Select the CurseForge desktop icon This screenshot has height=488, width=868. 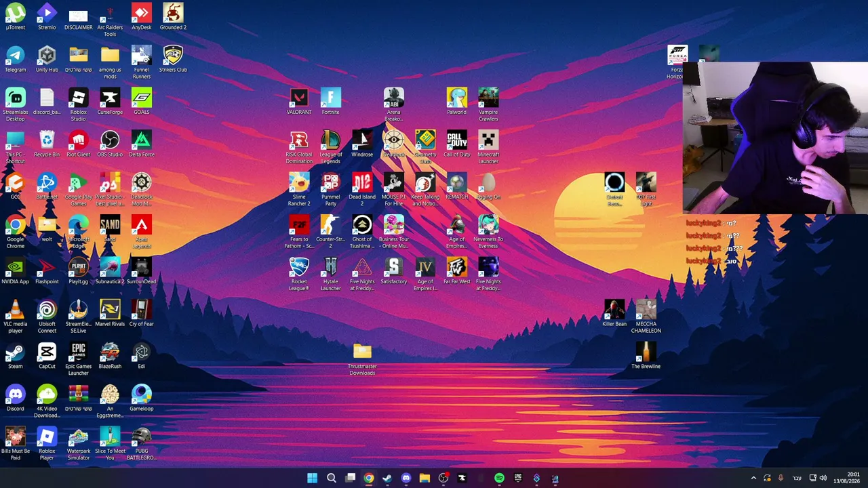click(110, 102)
